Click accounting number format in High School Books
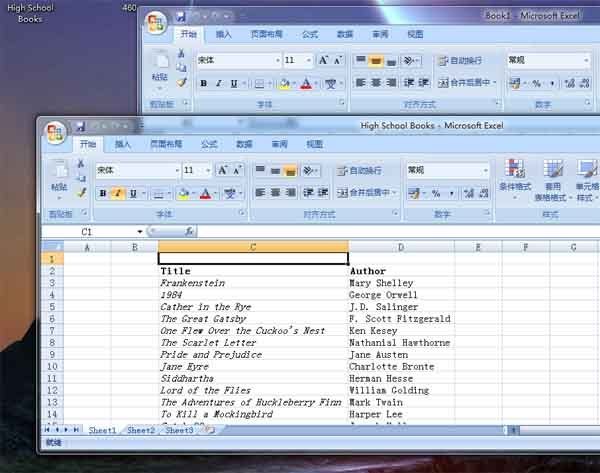This screenshot has width=600, height=473. pyautogui.click(x=414, y=194)
